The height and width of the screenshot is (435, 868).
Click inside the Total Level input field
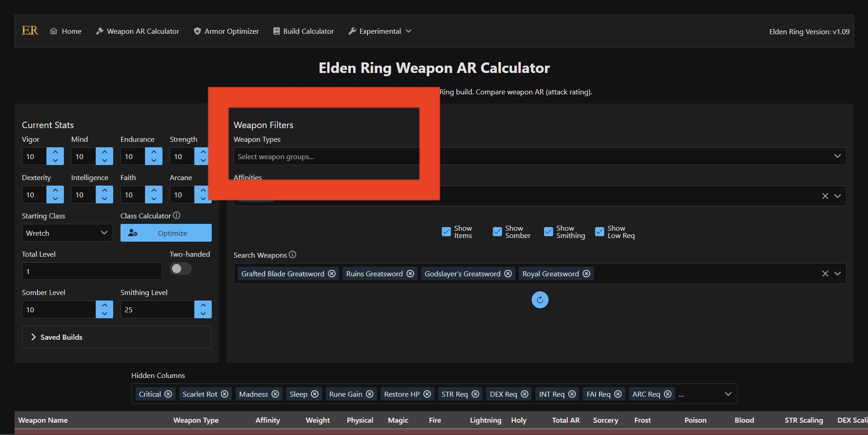pyautogui.click(x=91, y=271)
